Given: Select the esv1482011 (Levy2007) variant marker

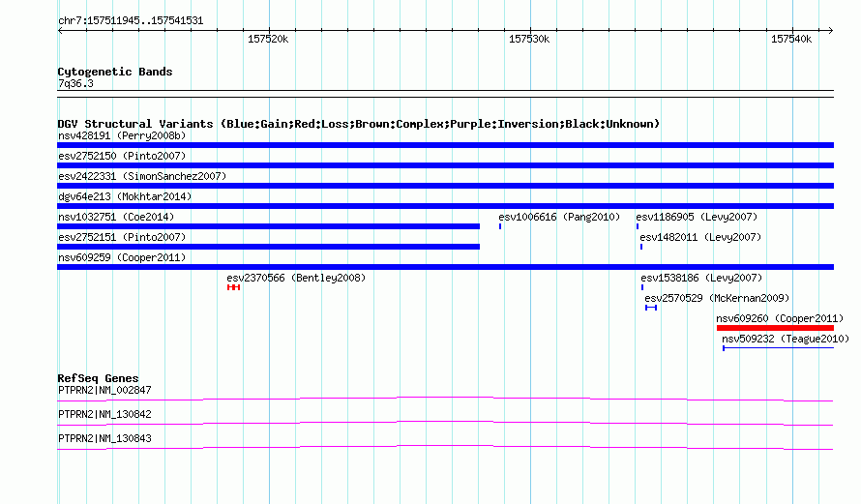Looking at the screenshot, I should pos(641,247).
